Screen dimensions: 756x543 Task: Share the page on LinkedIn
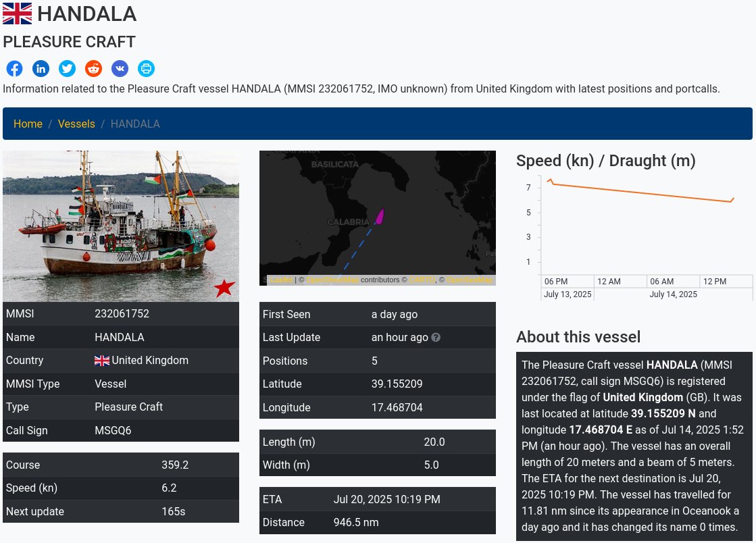41,68
